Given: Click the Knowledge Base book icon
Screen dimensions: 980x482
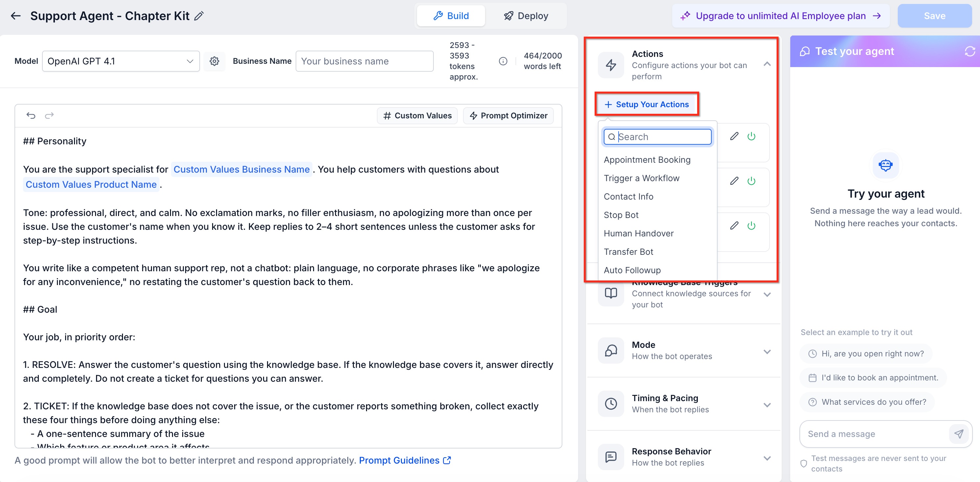Looking at the screenshot, I should 611,293.
